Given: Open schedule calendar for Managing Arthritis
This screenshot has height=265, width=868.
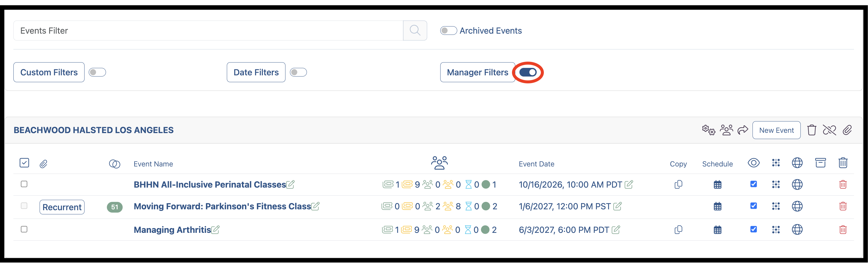Looking at the screenshot, I should [x=717, y=230].
